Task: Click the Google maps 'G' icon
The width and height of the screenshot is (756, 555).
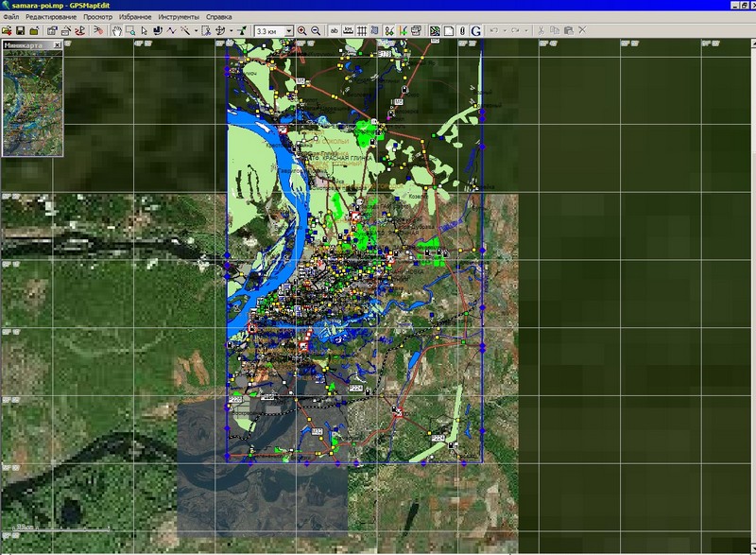Action: click(x=476, y=30)
